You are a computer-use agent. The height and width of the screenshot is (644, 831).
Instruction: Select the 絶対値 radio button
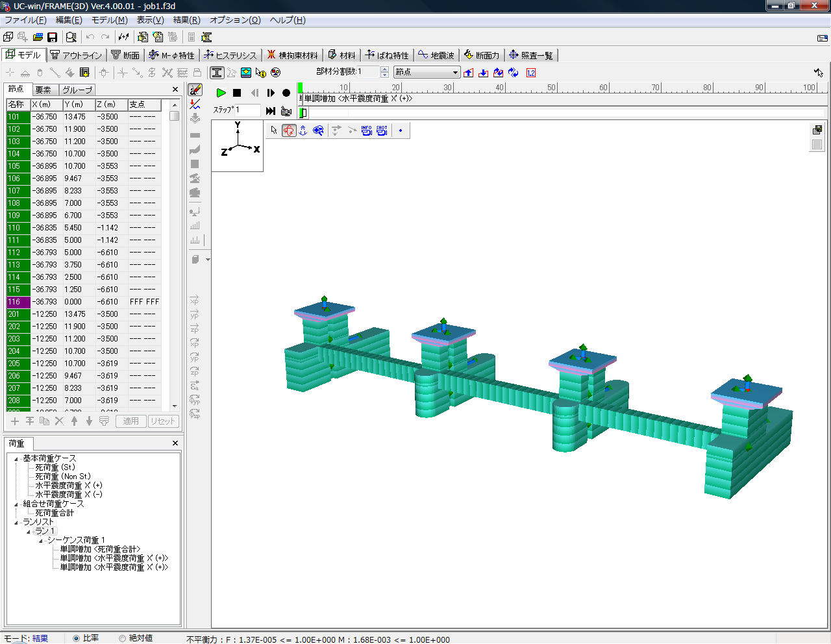(122, 638)
